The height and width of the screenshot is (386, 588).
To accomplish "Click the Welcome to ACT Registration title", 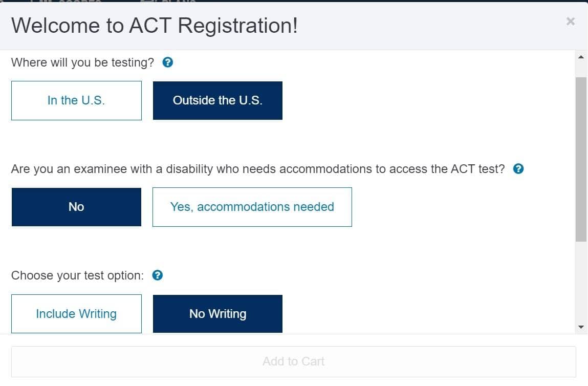I will tap(156, 25).
